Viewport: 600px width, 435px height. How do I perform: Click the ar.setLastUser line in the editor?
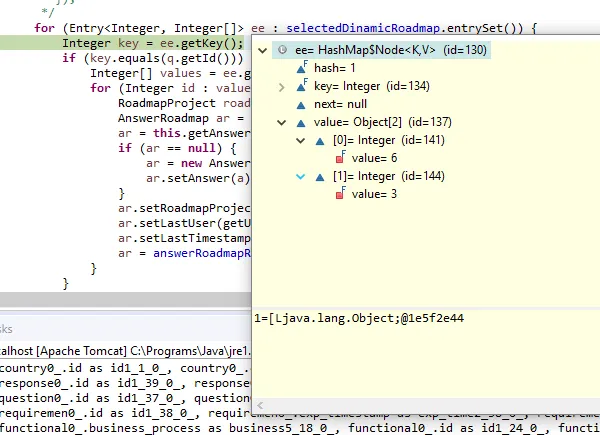[184, 223]
